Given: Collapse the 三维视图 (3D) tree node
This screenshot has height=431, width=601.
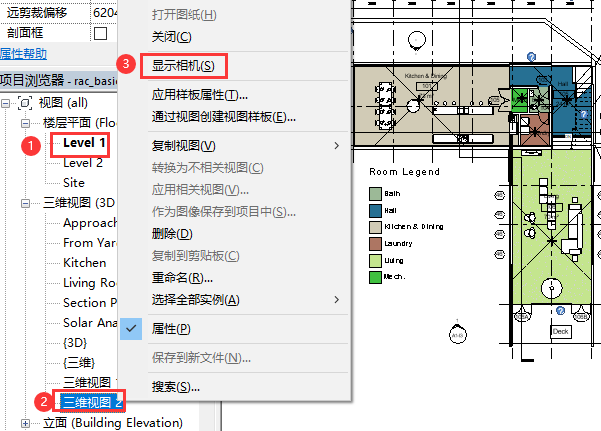Looking at the screenshot, I should [24, 203].
